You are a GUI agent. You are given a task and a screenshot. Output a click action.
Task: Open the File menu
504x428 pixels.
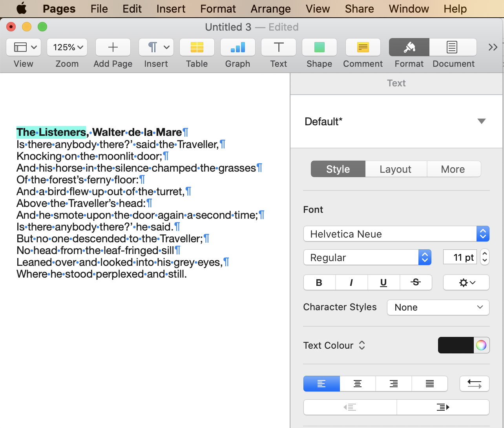point(99,9)
